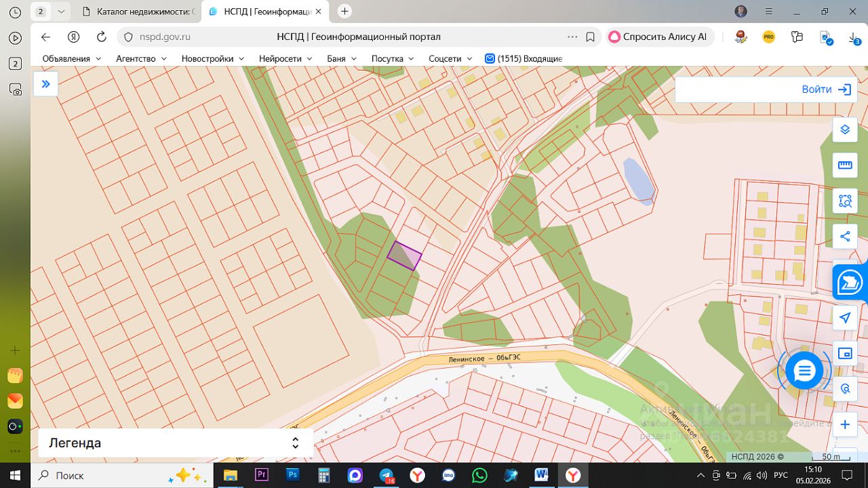Image resolution: width=868 pixels, height=488 pixels.
Task: Select the ruler measurement tool
Action: pos(845,165)
